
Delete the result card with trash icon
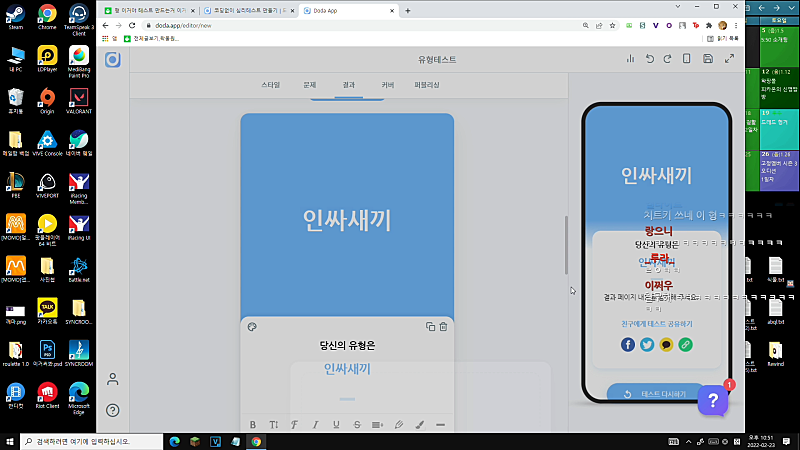[443, 327]
